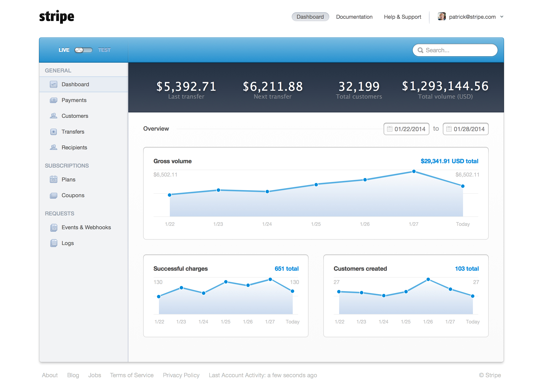Expand the patrick@stripe.com account dropdown arrow
Image resolution: width=543 pixels, height=392 pixels.
pyautogui.click(x=502, y=17)
